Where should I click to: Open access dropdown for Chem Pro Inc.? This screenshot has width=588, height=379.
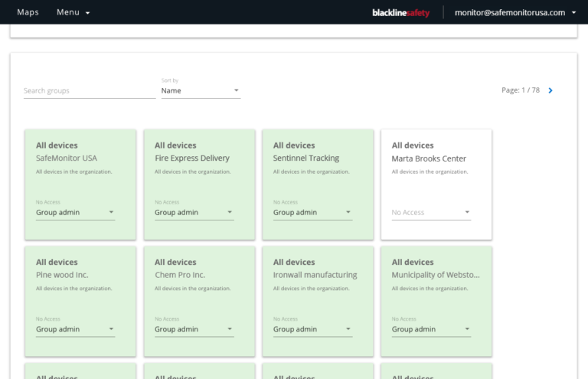pos(194,329)
